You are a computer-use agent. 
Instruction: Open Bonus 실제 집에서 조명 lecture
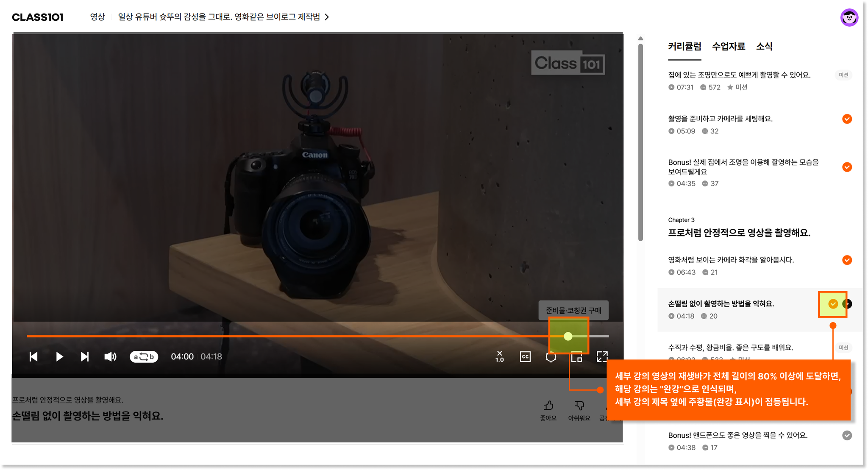click(x=743, y=167)
